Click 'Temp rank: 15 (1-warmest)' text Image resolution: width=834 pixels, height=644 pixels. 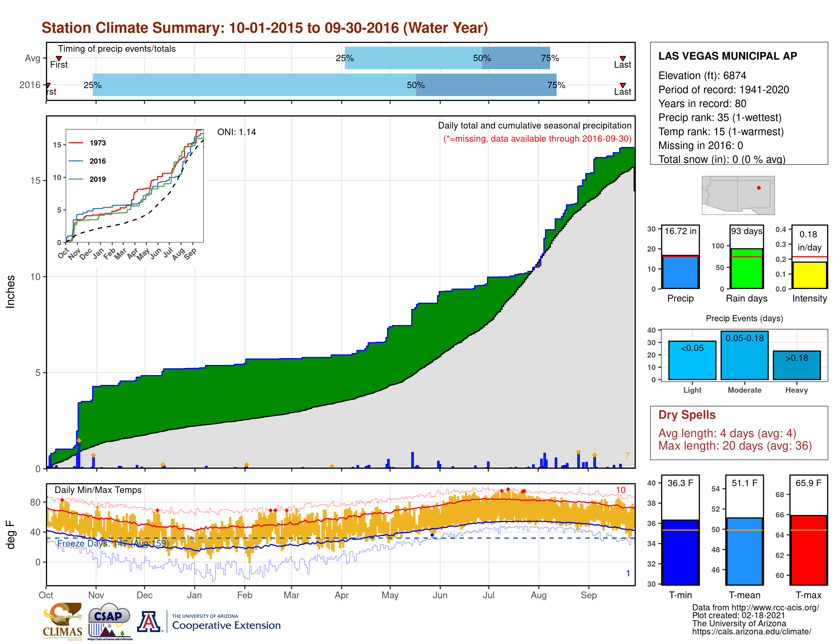pos(721,132)
